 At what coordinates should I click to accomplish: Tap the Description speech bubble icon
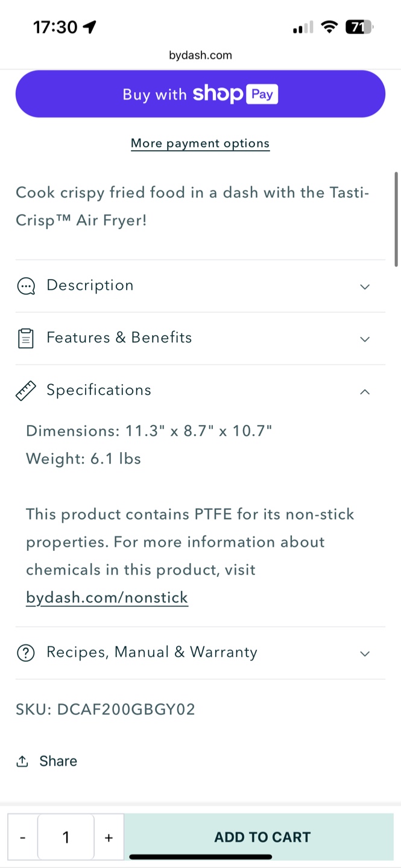[x=26, y=286]
